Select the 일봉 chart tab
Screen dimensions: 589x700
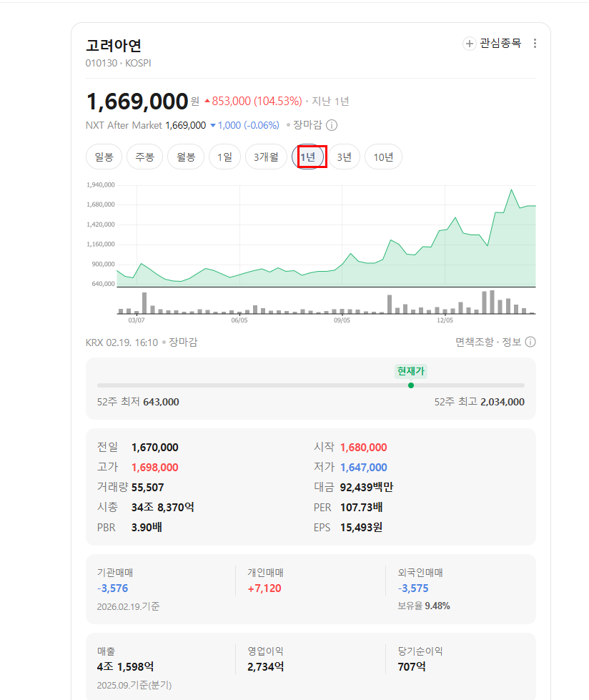tap(104, 157)
